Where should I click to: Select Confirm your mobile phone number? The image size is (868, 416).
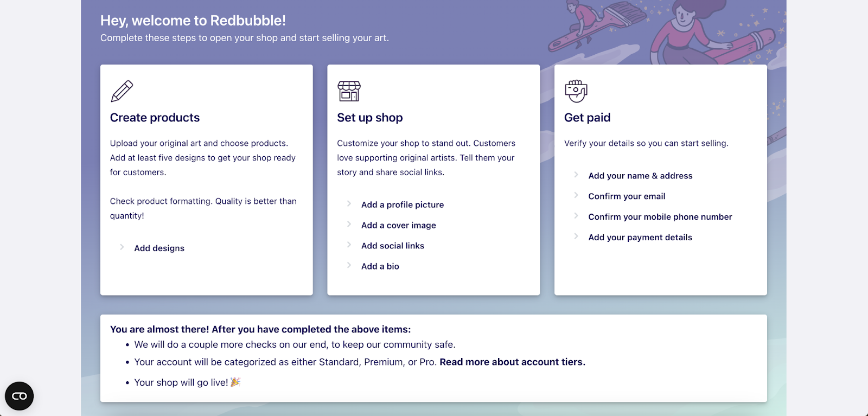(x=660, y=216)
